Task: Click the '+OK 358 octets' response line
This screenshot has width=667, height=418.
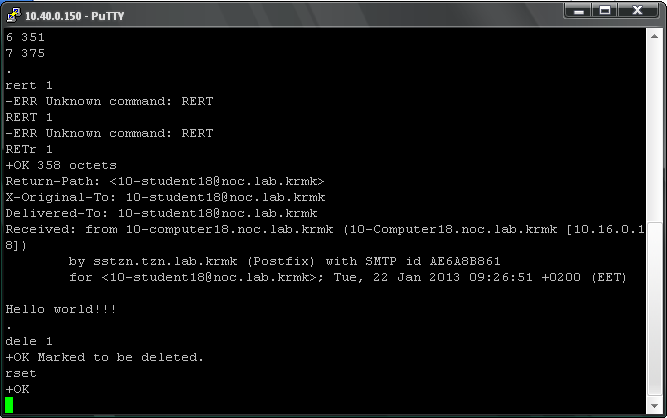Action: [x=61, y=165]
